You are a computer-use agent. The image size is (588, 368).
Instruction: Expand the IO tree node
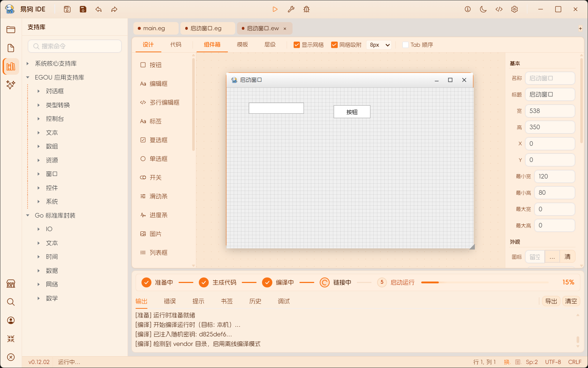(x=39, y=229)
